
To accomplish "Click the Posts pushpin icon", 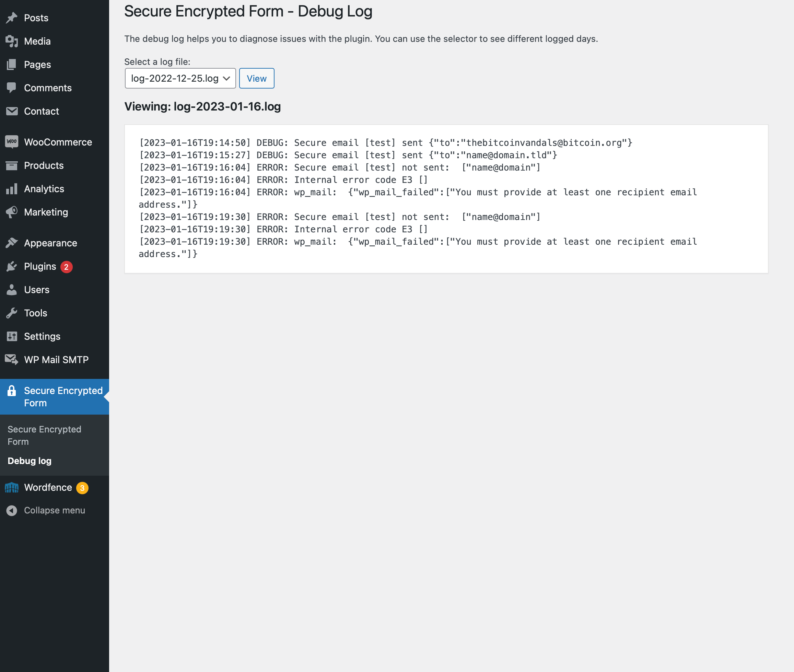I will [x=12, y=18].
